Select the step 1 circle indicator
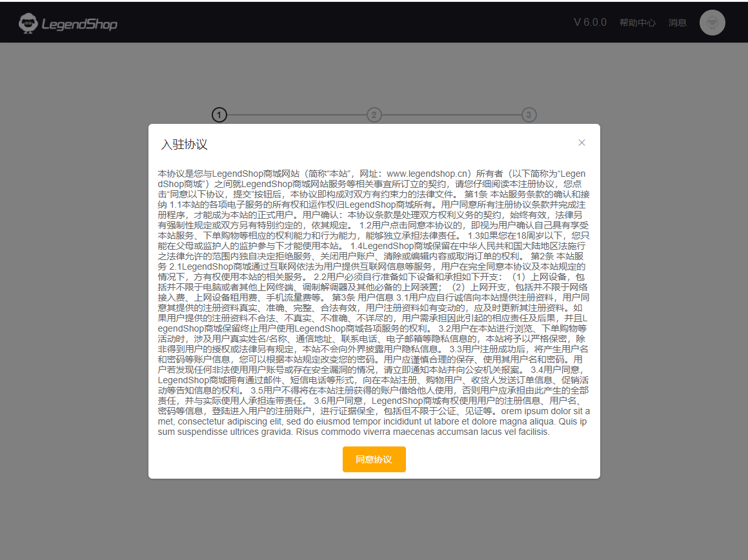This screenshot has width=748, height=560. pos(219,115)
